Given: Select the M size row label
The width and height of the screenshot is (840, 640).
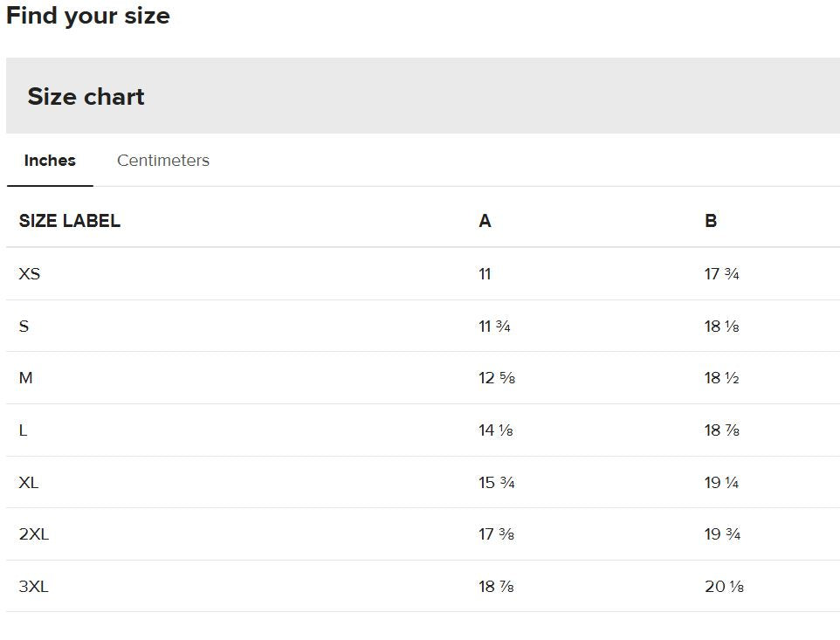Looking at the screenshot, I should click(25, 378).
